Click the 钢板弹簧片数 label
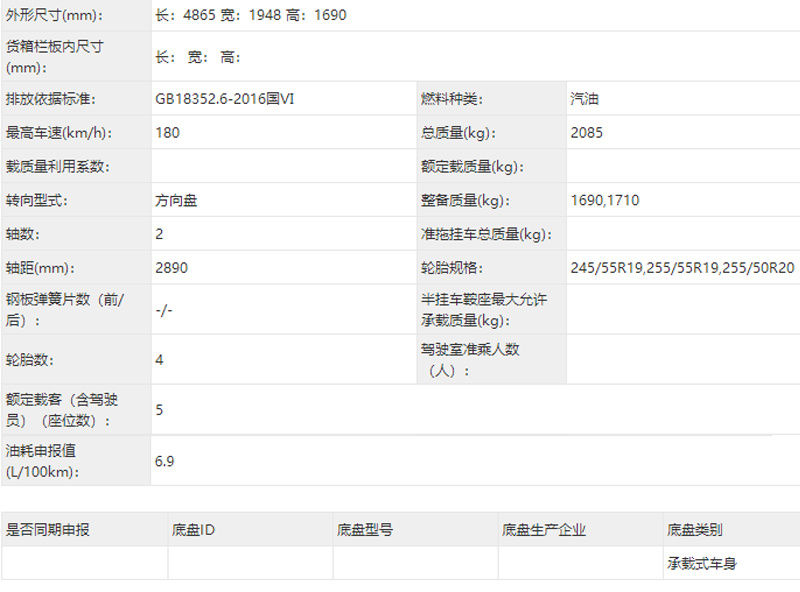Screen dimensions: 800x592 65,309
